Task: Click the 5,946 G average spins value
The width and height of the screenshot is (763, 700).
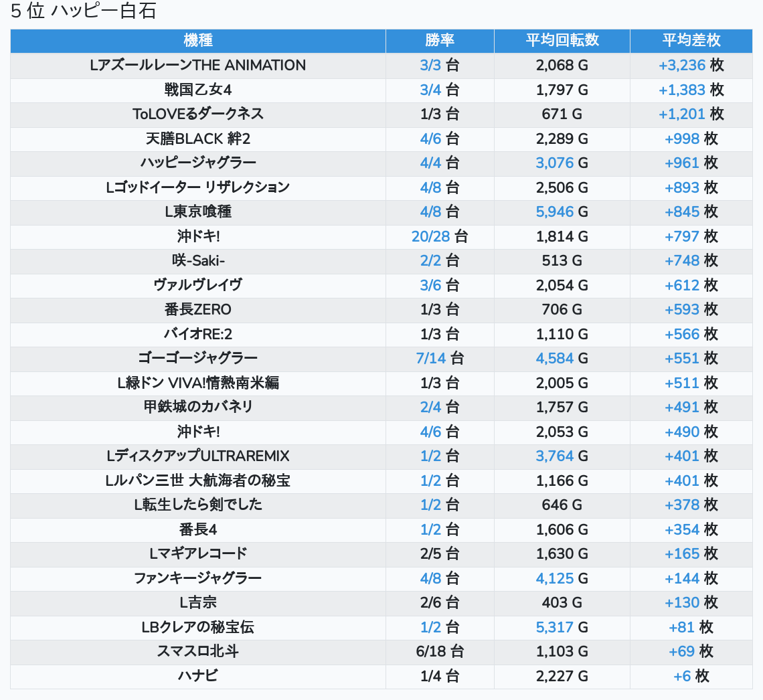Action: coord(562,212)
